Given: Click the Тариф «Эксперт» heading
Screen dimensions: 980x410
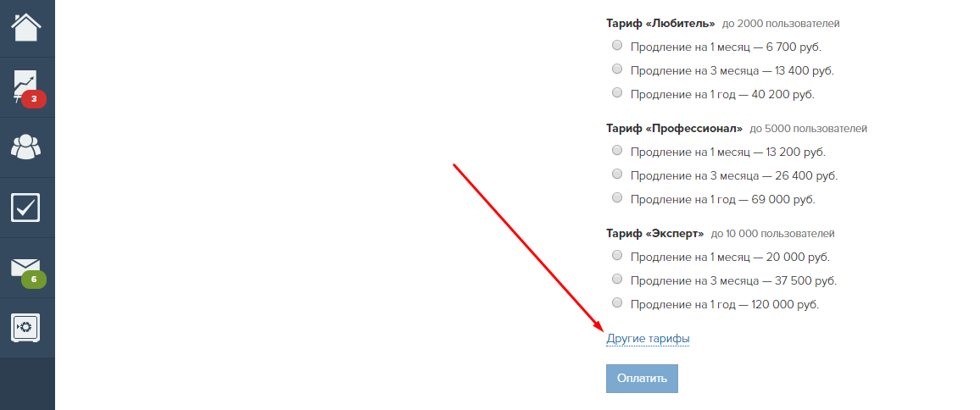Looking at the screenshot, I should (x=655, y=234).
